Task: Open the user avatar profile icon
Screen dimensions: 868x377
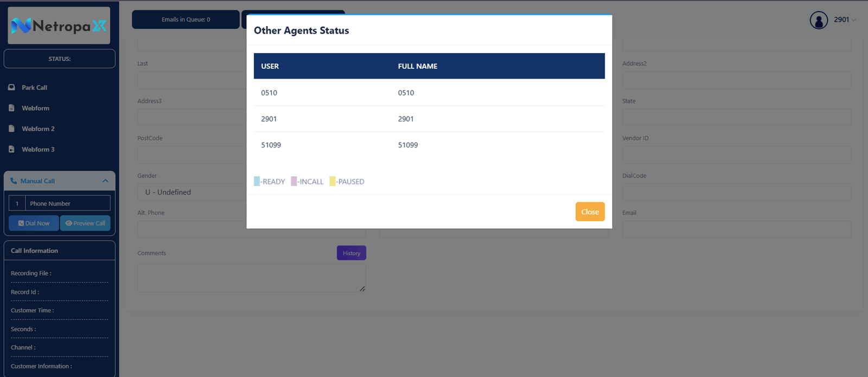Action: point(819,20)
